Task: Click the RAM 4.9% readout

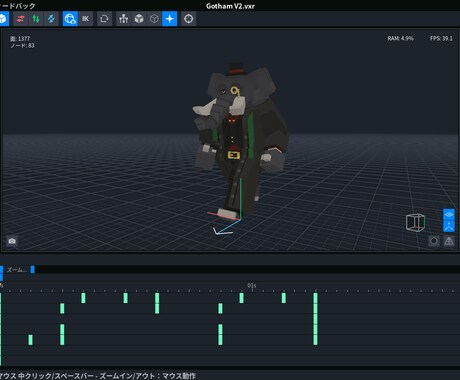Action: [400, 39]
